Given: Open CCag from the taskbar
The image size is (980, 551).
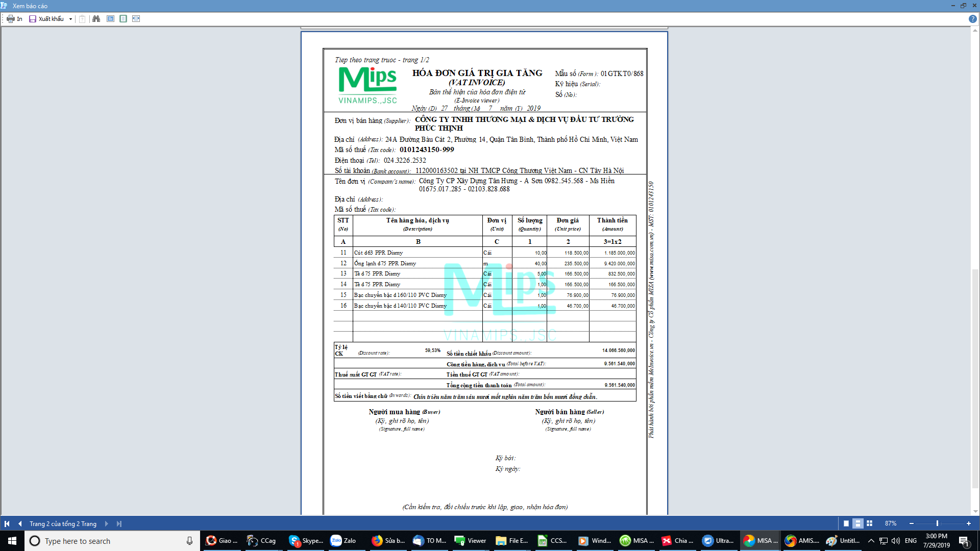Looking at the screenshot, I should pos(262,541).
